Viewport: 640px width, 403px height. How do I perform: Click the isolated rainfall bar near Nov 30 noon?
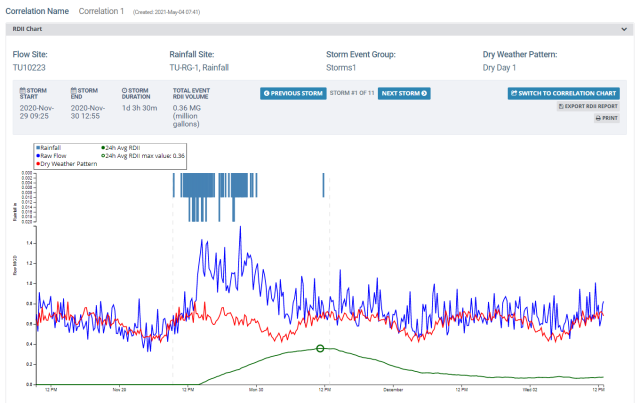(x=324, y=185)
